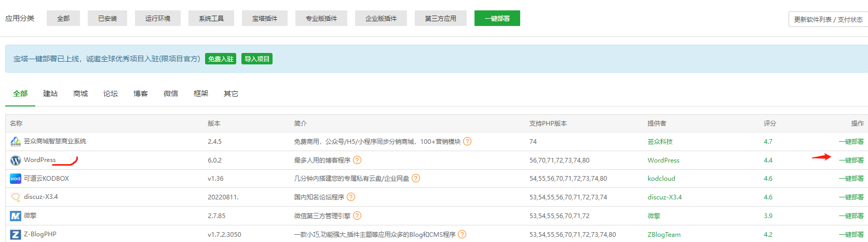Switch to the 其它 tab
This screenshot has height=242, width=868.
(231, 93)
